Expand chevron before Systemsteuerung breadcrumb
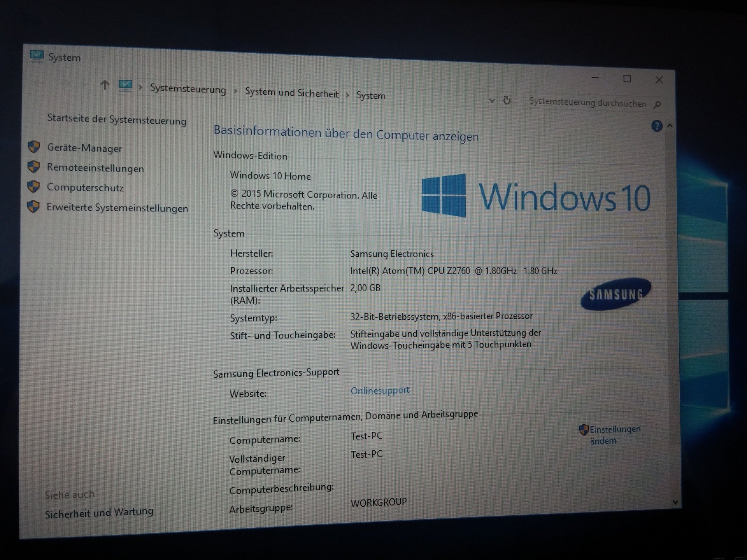Viewport: 747px width, 560px height. (x=140, y=87)
